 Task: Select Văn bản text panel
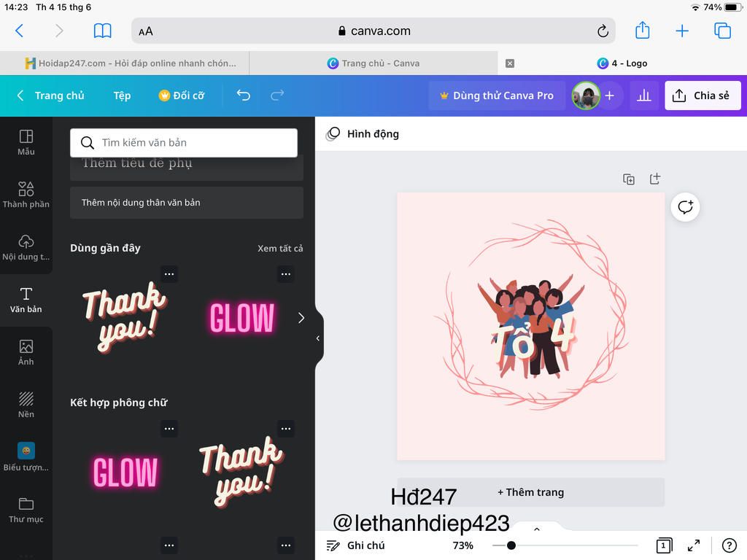[x=26, y=300]
